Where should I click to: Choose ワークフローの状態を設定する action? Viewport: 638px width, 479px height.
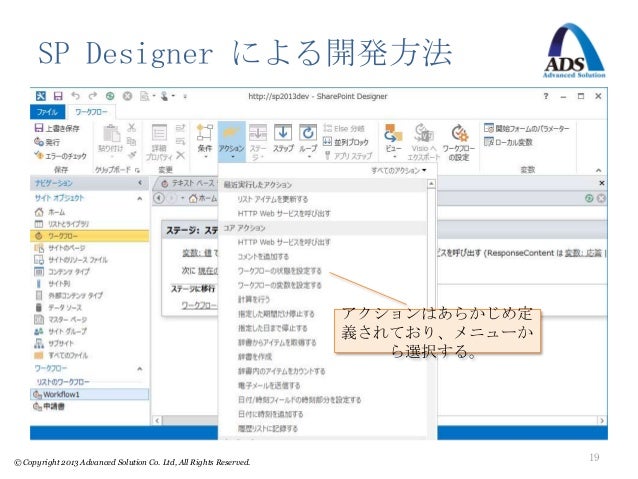[279, 271]
